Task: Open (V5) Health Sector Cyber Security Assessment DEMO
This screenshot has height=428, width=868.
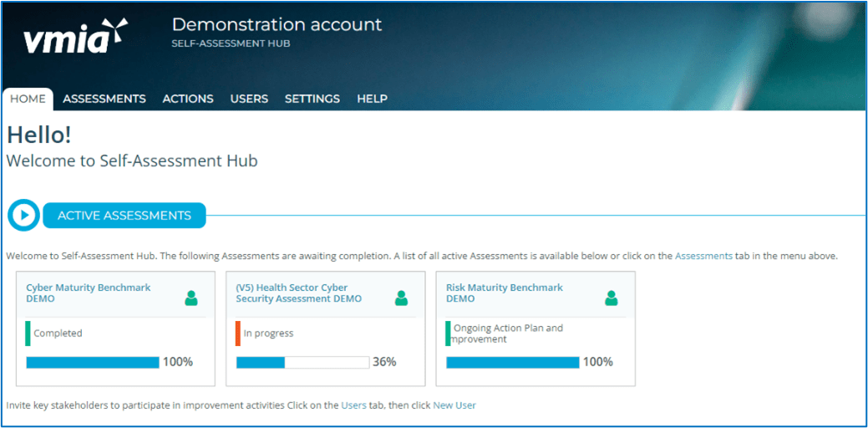Action: [299, 293]
